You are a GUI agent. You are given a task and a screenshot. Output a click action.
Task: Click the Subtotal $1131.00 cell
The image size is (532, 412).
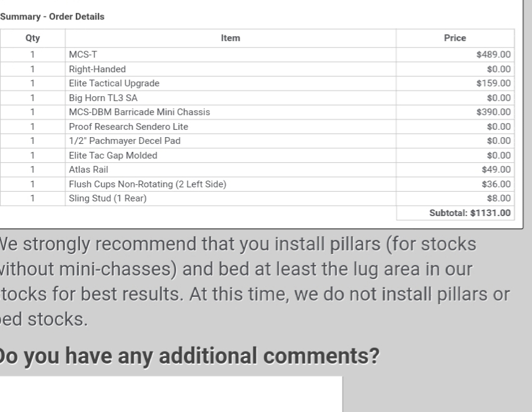(456, 213)
